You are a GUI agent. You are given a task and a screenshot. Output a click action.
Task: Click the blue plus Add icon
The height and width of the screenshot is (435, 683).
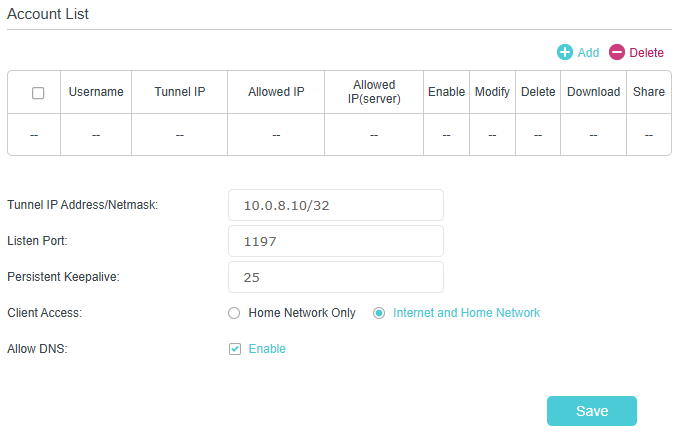[x=565, y=52]
